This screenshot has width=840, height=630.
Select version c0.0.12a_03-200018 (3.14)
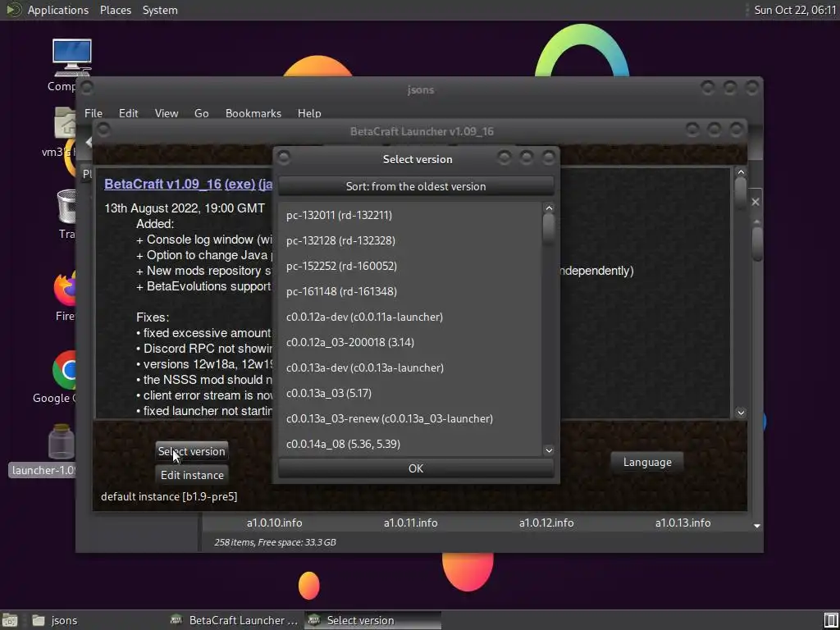click(410, 342)
